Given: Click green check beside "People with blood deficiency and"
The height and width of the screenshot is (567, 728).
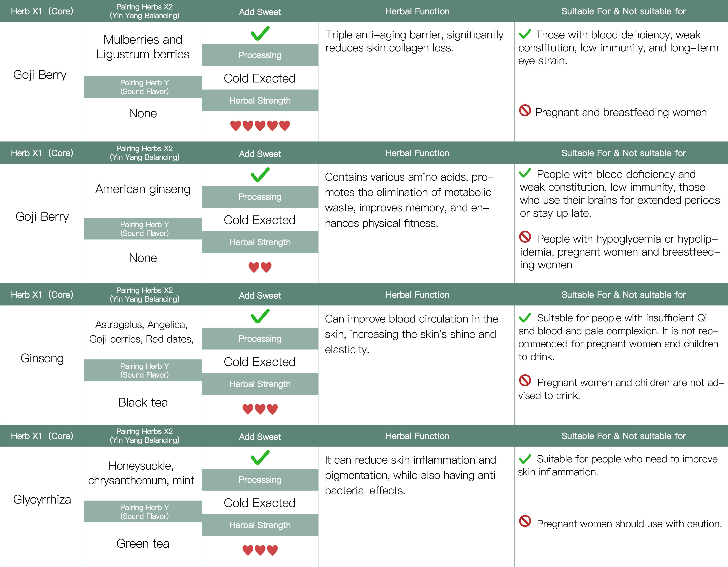Looking at the screenshot, I should click(x=525, y=173).
